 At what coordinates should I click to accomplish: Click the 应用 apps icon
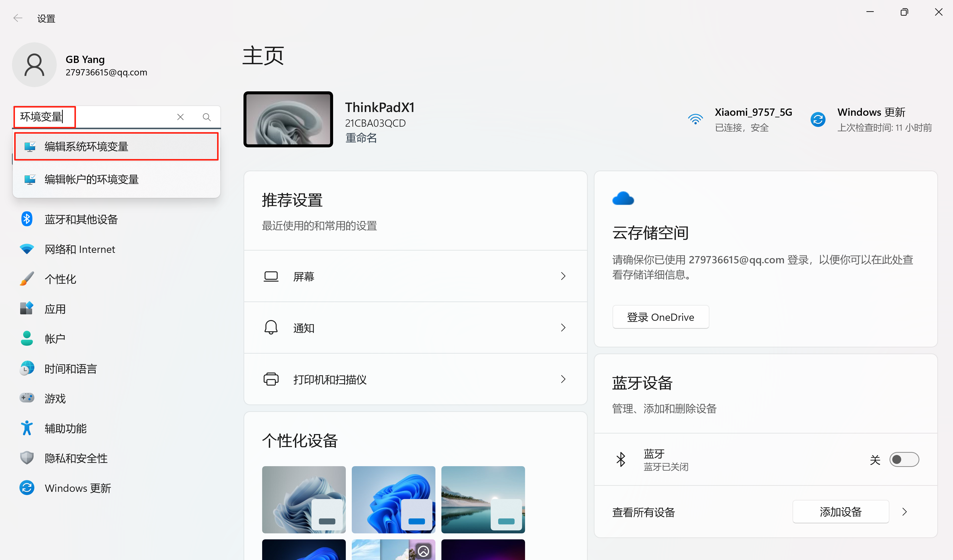(26, 309)
